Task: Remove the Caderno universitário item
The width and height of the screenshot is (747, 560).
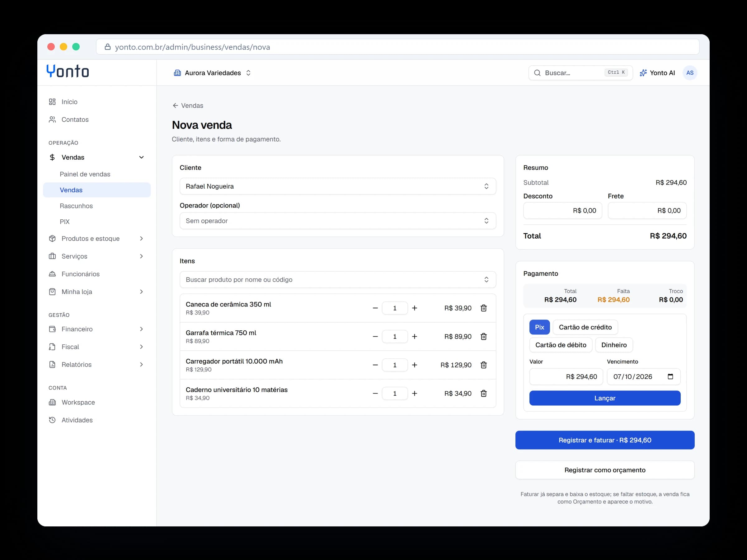Action: (484, 393)
